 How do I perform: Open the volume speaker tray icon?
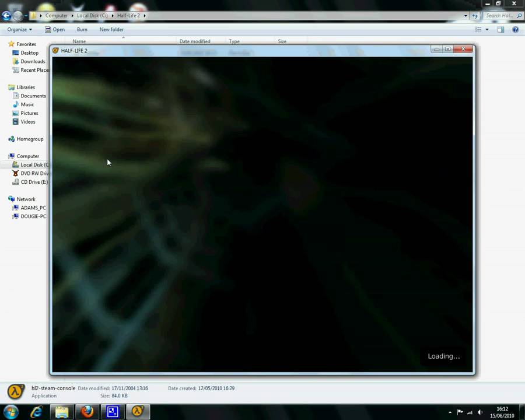480,412
